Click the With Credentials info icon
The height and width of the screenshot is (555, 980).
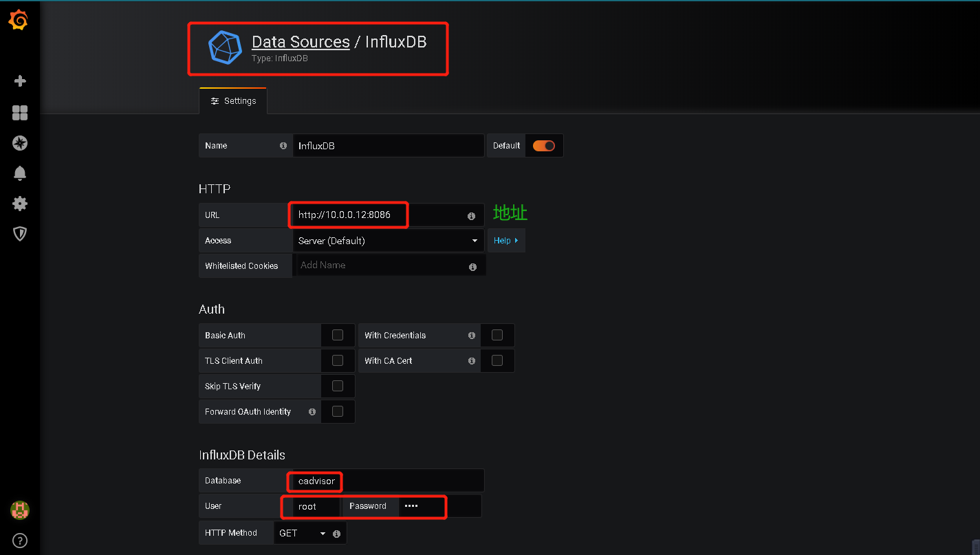click(472, 336)
